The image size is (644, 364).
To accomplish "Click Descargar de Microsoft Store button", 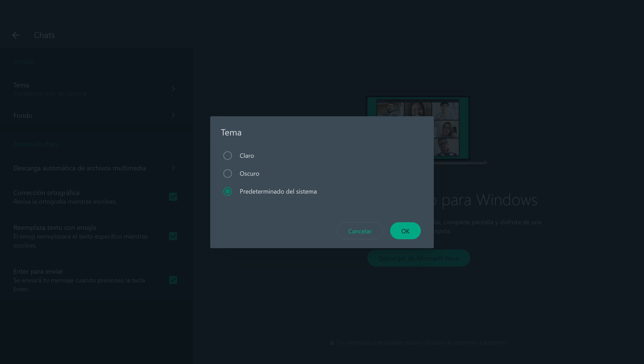I will click(x=418, y=258).
